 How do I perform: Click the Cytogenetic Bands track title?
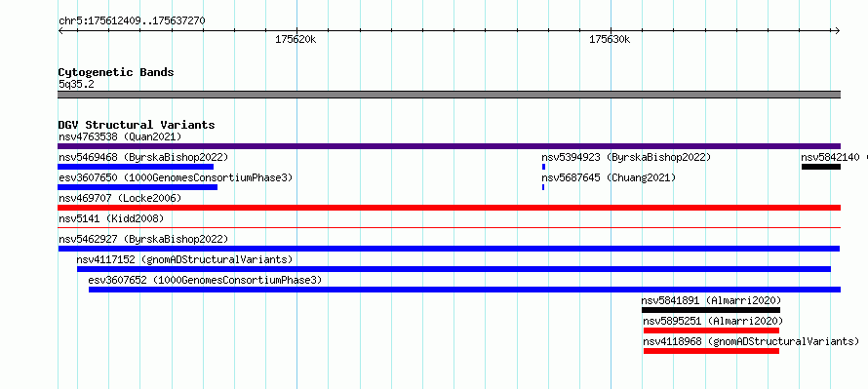pos(116,72)
